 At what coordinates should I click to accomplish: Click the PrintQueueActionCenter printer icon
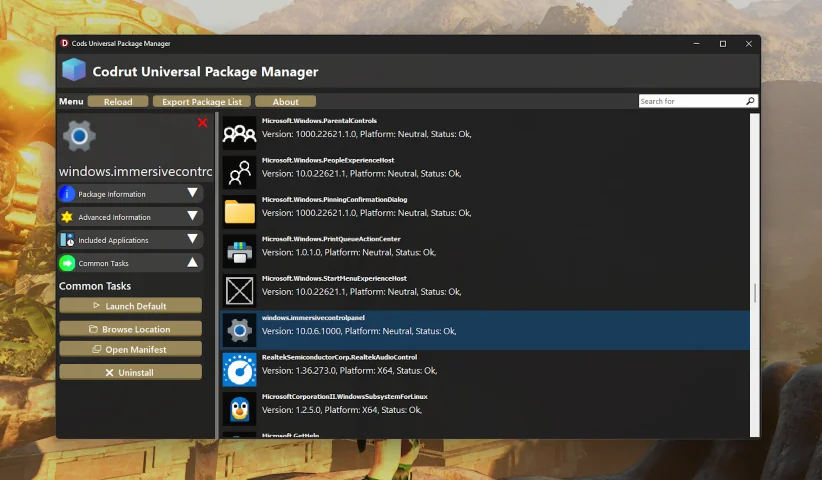click(240, 252)
